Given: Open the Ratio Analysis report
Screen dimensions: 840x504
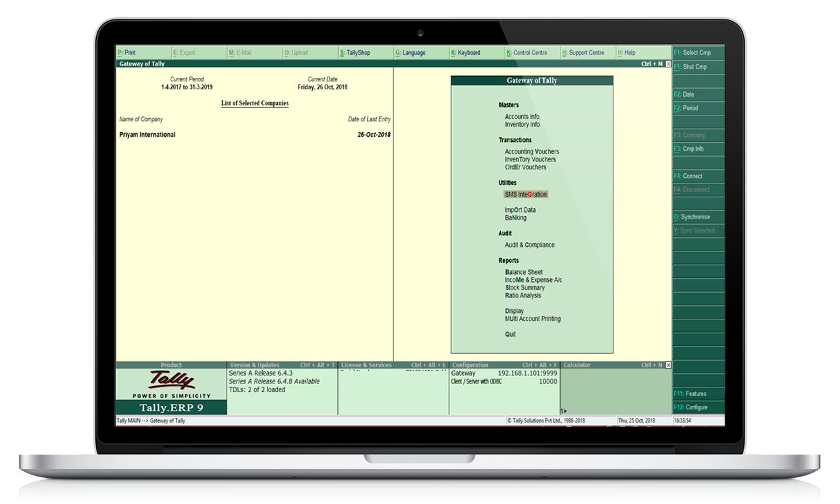Looking at the screenshot, I should pos(523,296).
